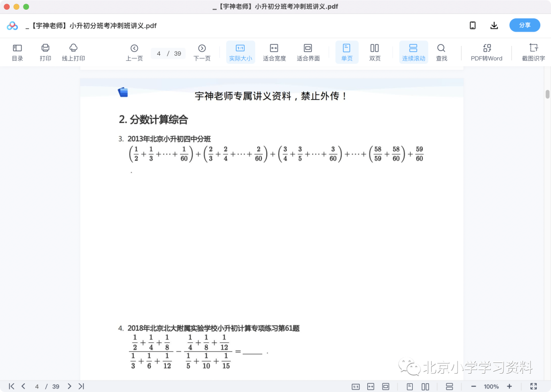Click the vertical scrollbar thumb
The image size is (551, 392).
click(547, 94)
